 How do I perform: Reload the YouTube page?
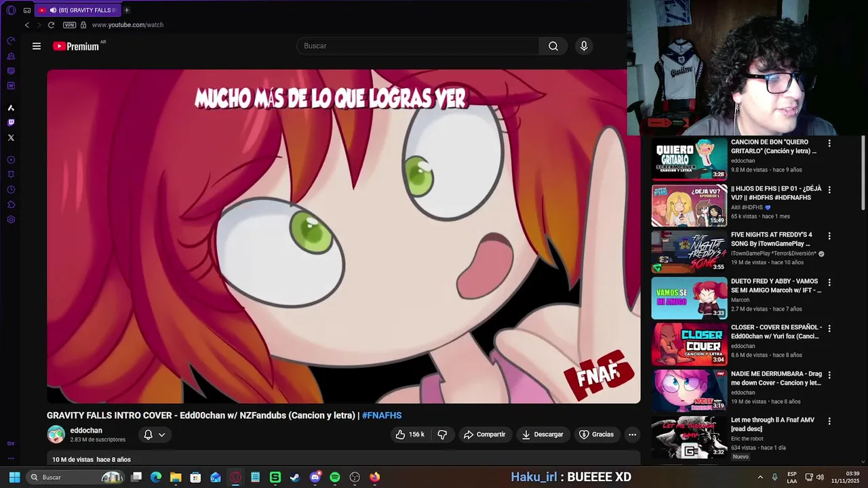pos(51,25)
